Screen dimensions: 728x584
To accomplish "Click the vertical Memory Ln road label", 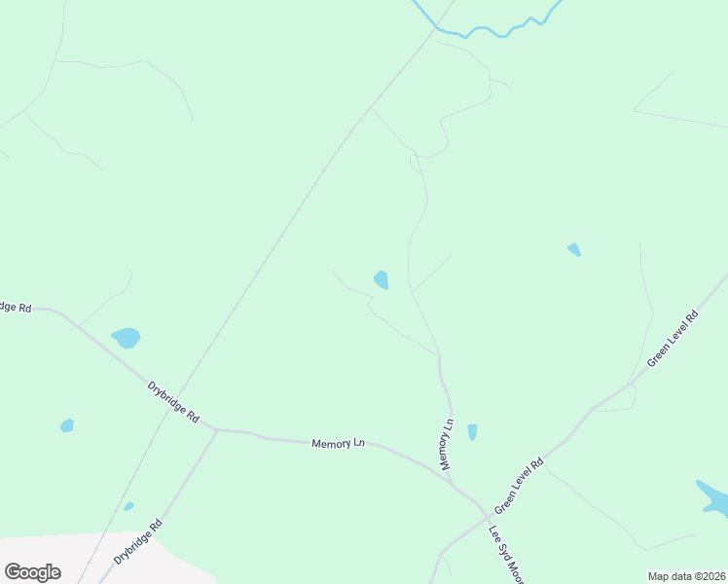I will [447, 444].
